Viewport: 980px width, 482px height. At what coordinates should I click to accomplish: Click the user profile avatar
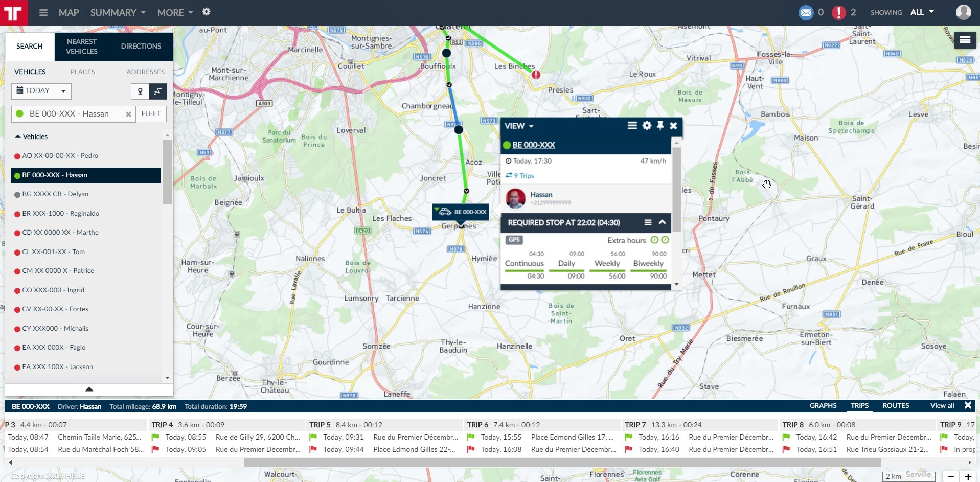coord(963,12)
